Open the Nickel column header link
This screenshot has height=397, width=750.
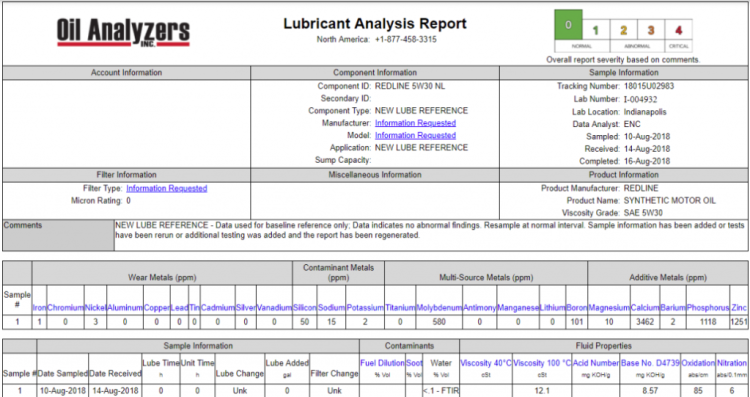tap(95, 308)
